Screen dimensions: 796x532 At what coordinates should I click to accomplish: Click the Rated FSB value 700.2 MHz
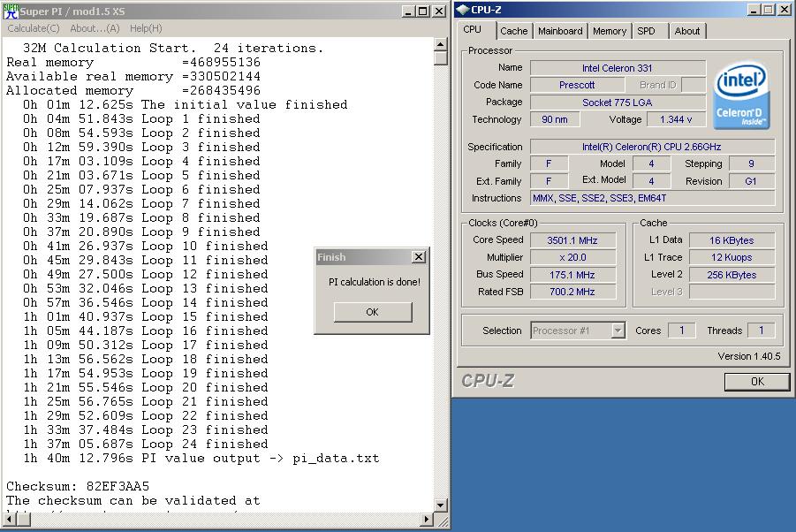pyautogui.click(x=572, y=292)
